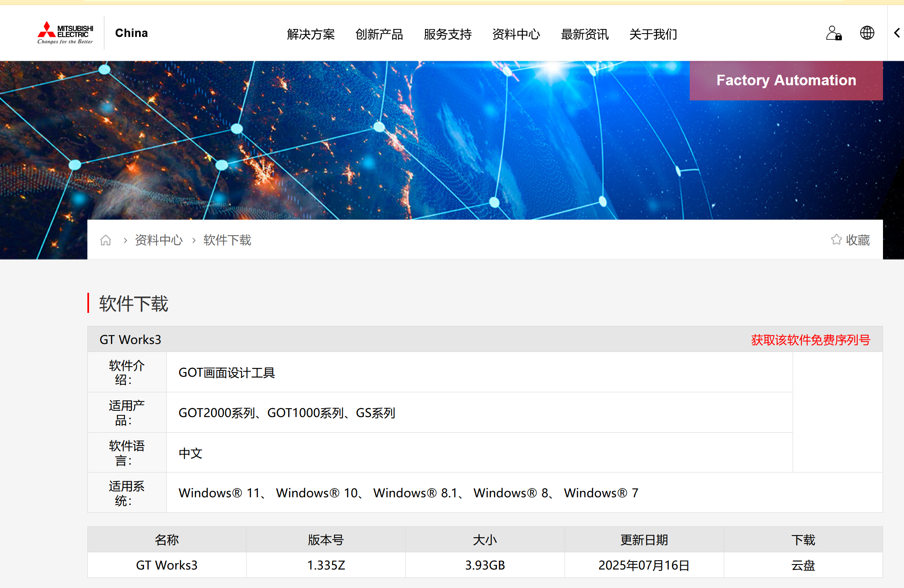Click the 2025年07月16日 date cell
Viewport: 904px width, 588px height.
click(644, 565)
